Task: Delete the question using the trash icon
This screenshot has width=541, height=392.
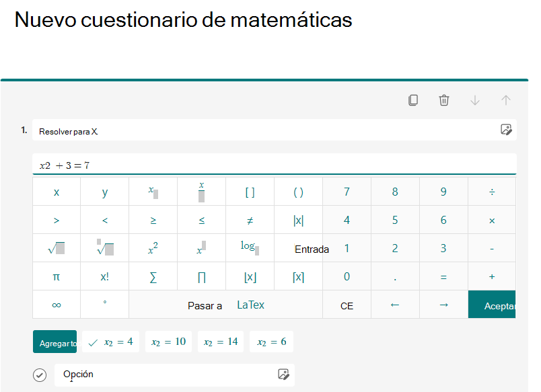Action: point(443,100)
